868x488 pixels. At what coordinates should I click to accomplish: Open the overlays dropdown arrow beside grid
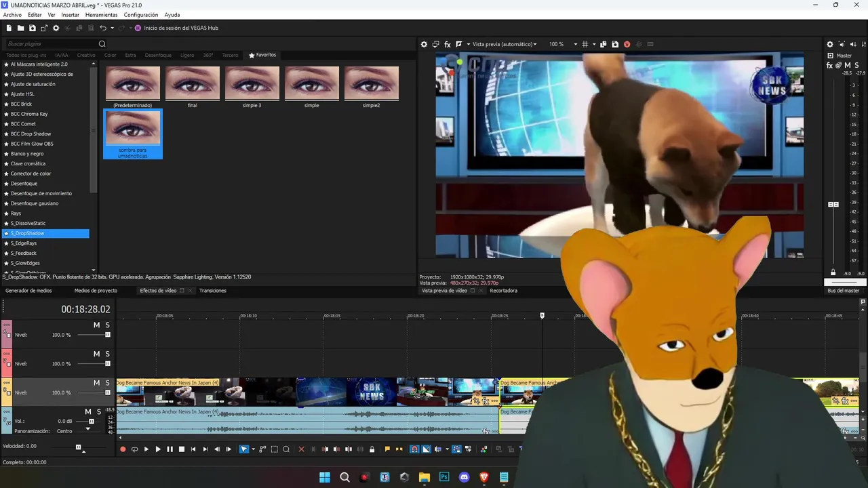(x=593, y=44)
